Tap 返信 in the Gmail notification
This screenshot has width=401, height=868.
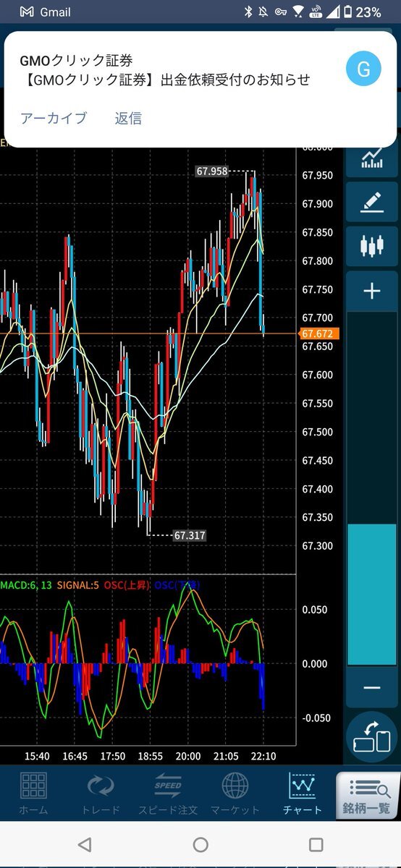pyautogui.click(x=128, y=119)
